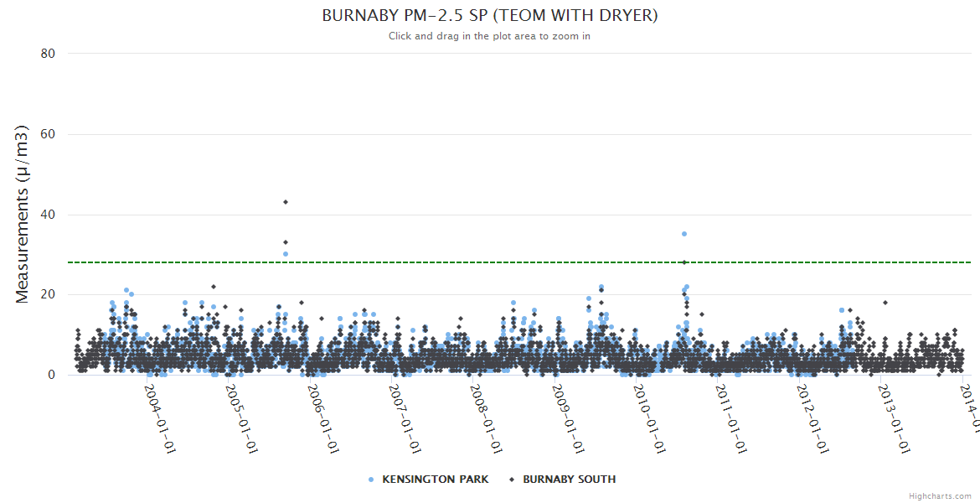Select the blue Kensington Park point near 35

684,234
